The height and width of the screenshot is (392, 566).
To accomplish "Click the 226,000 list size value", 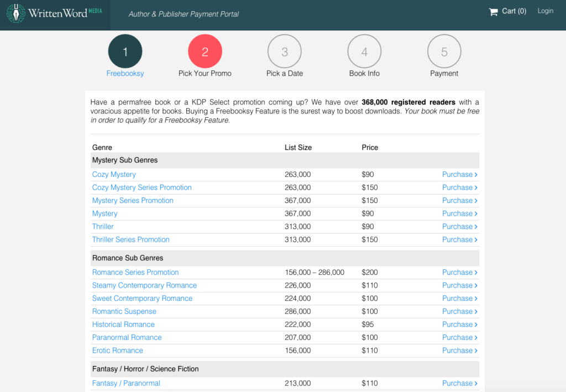I will coord(297,285).
